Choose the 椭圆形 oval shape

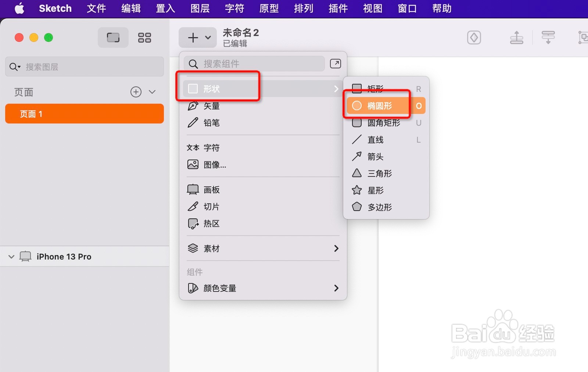[386, 106]
